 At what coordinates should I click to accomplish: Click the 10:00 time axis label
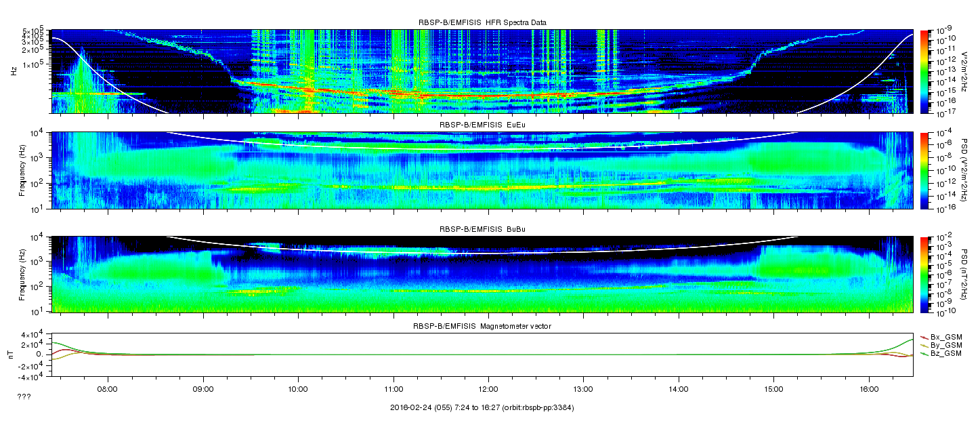(x=298, y=389)
